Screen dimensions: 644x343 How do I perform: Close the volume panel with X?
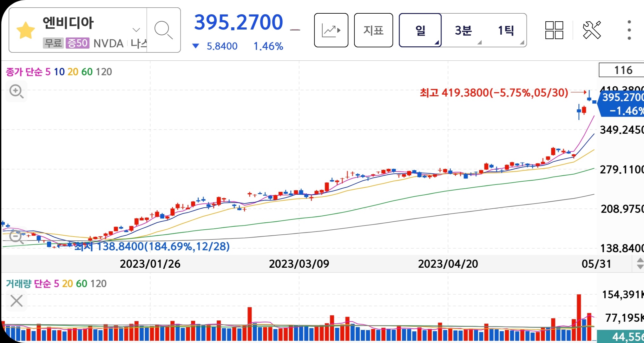point(16,300)
